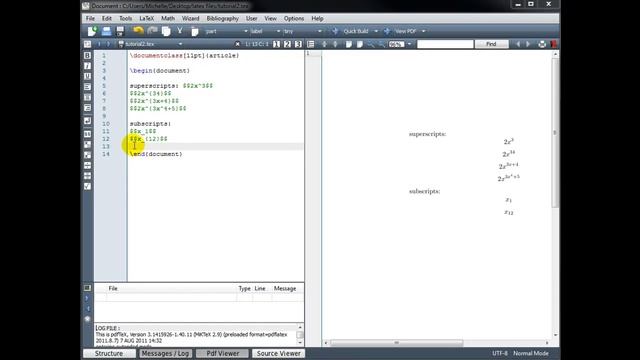Insert inline math mode from side toolbar
The height and width of the screenshot is (360, 640).
point(87,134)
